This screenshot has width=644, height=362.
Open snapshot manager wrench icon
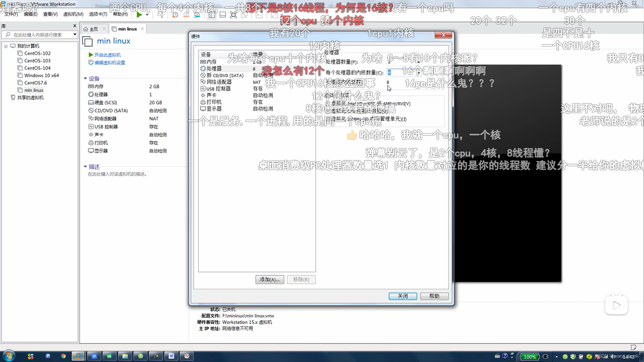click(197, 15)
